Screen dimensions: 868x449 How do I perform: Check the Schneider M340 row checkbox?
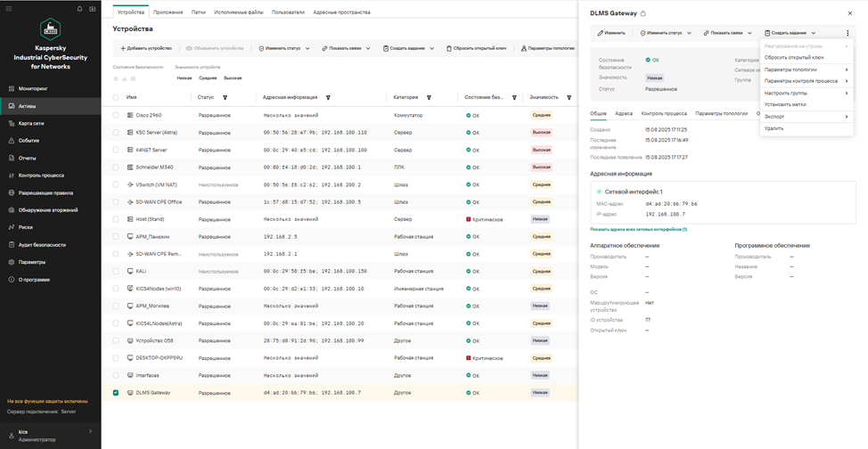116,167
